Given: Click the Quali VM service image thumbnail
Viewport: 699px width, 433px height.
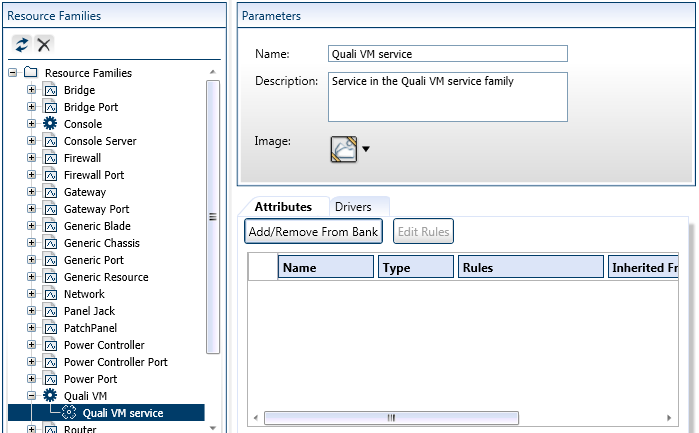Looking at the screenshot, I should pos(343,148).
